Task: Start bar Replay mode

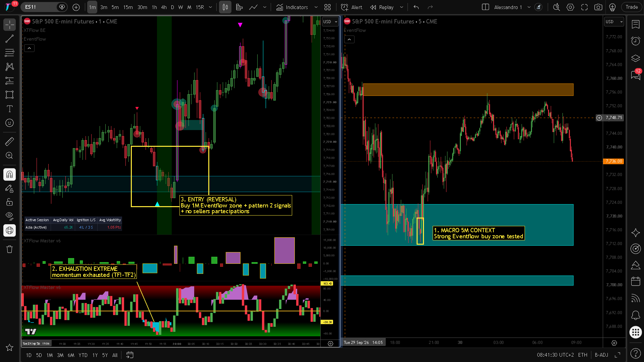Action: click(382, 7)
